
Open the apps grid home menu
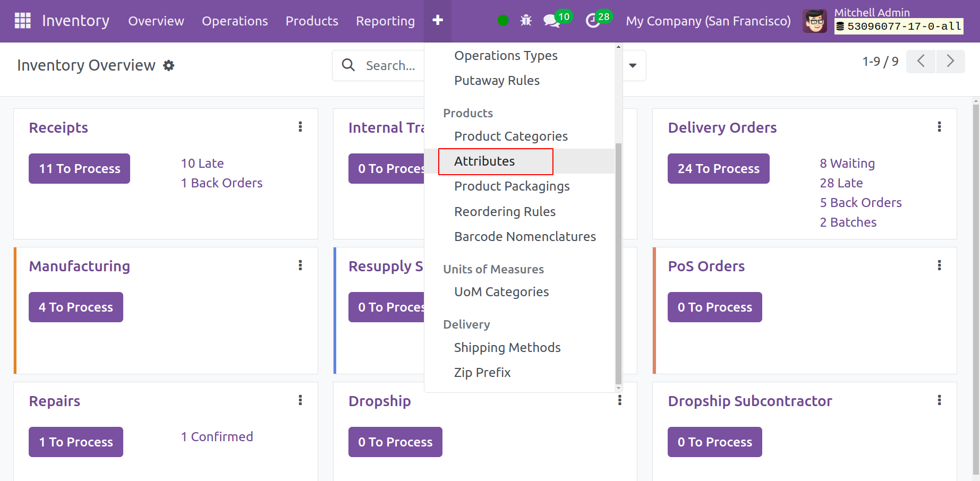point(22,21)
